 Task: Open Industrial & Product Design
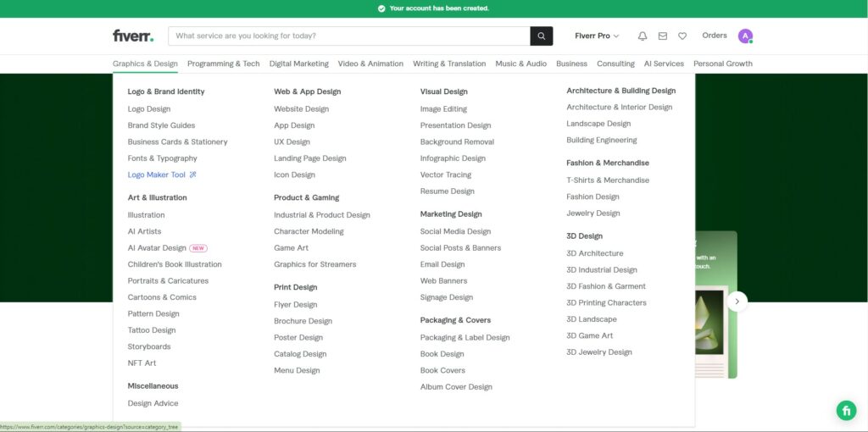(x=321, y=215)
